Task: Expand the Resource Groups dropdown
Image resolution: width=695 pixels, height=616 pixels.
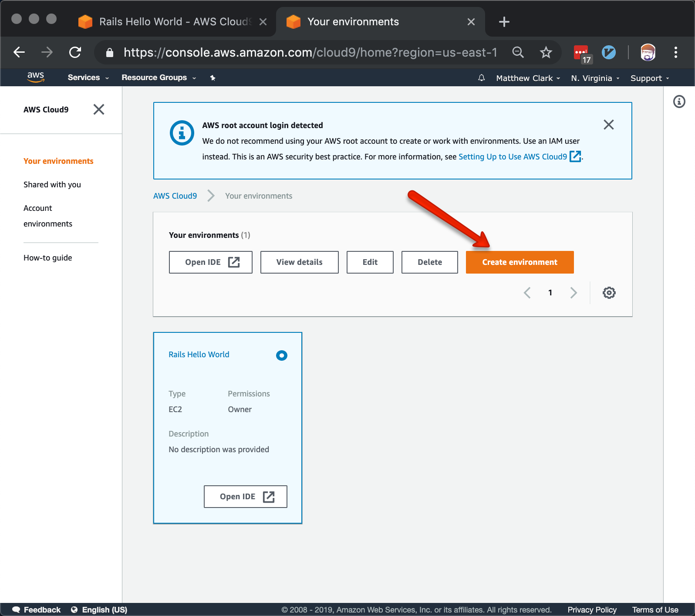Action: (159, 78)
